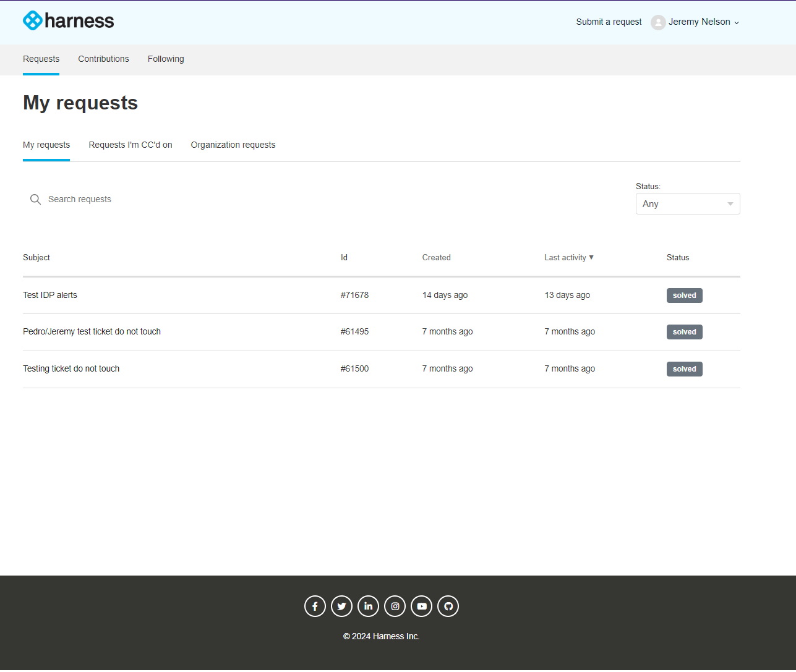Click Submit a request link
Image resolution: width=796 pixels, height=672 pixels.
[609, 22]
